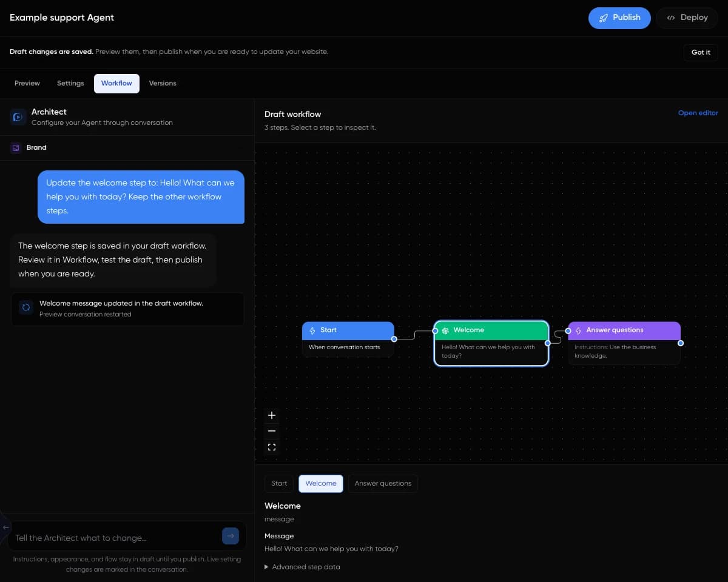Click the user message about welcome step
Viewport: 728px width, 582px height.
click(x=141, y=197)
